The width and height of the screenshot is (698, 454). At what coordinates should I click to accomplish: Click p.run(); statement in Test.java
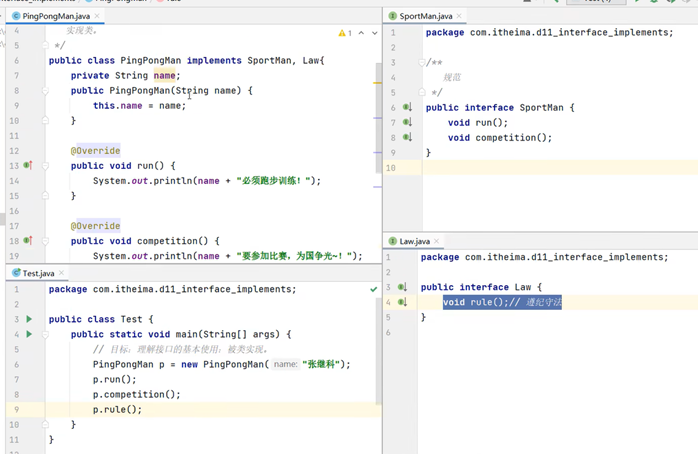point(114,379)
